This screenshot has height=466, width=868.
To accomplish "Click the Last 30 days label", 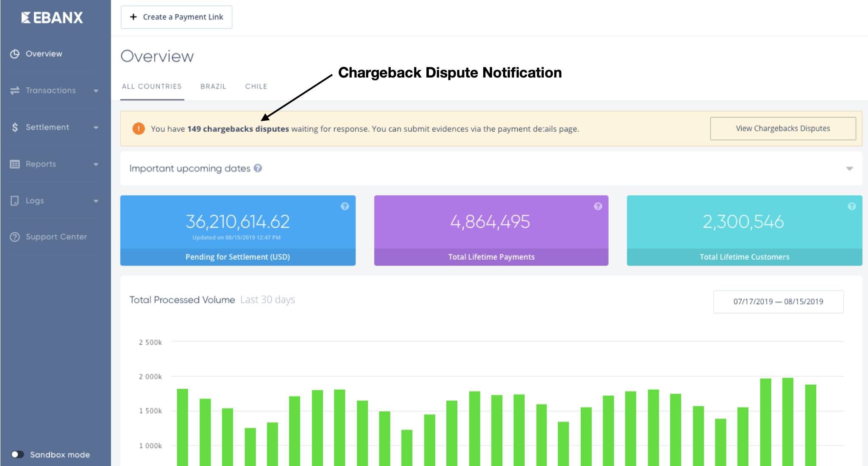I will pos(267,300).
